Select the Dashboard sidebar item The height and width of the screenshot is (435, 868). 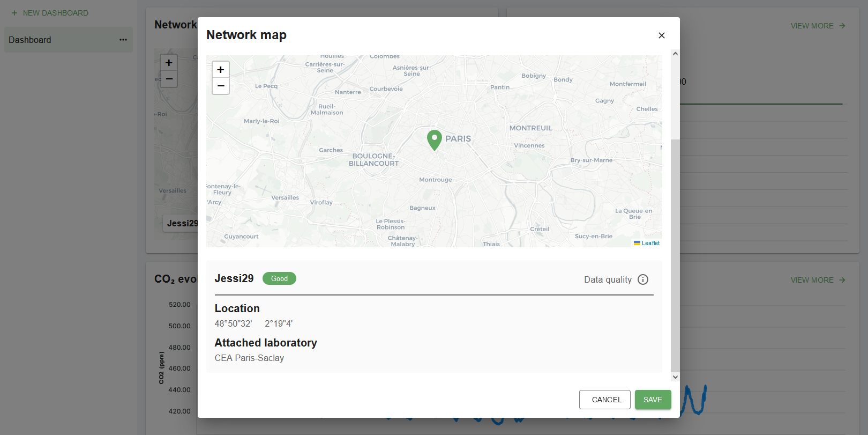click(30, 40)
